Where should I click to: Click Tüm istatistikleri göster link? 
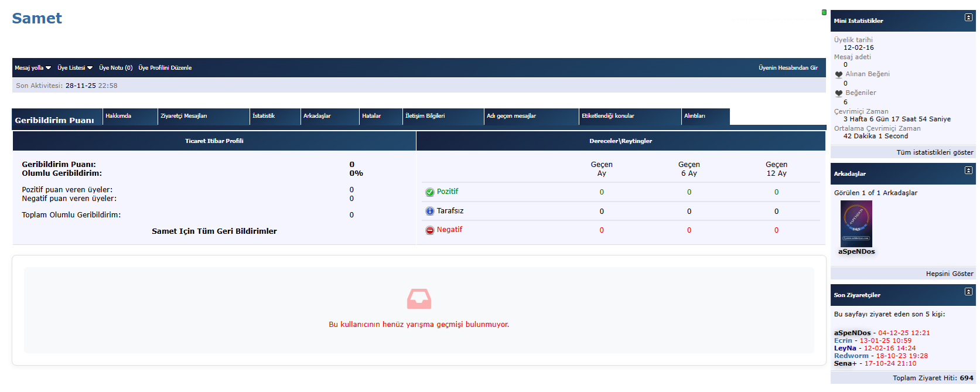[x=934, y=152]
